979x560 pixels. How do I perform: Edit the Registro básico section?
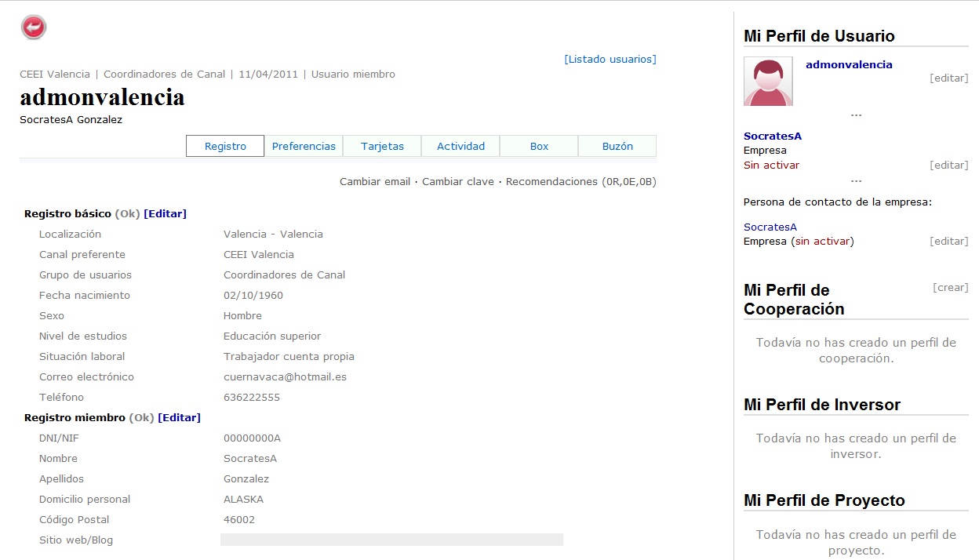tap(165, 213)
